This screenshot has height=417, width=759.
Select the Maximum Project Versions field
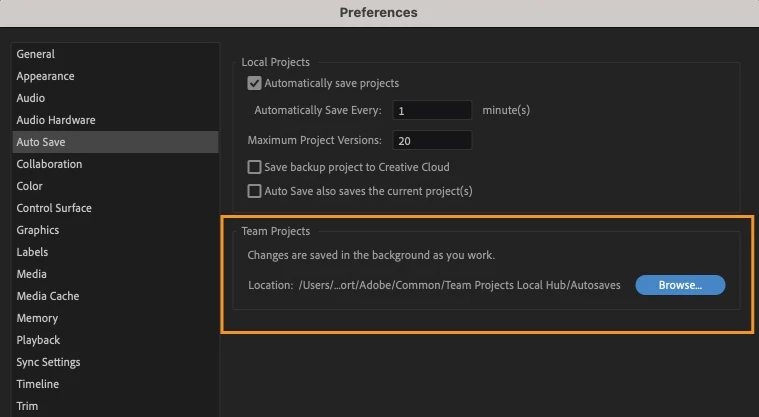pos(432,140)
